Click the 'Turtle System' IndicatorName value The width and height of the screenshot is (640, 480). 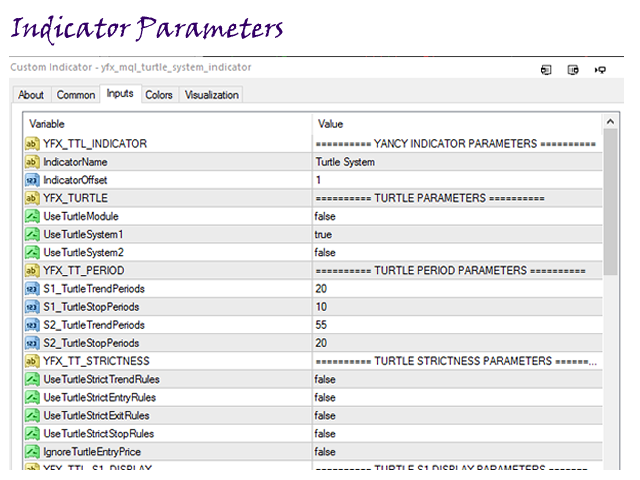click(345, 162)
